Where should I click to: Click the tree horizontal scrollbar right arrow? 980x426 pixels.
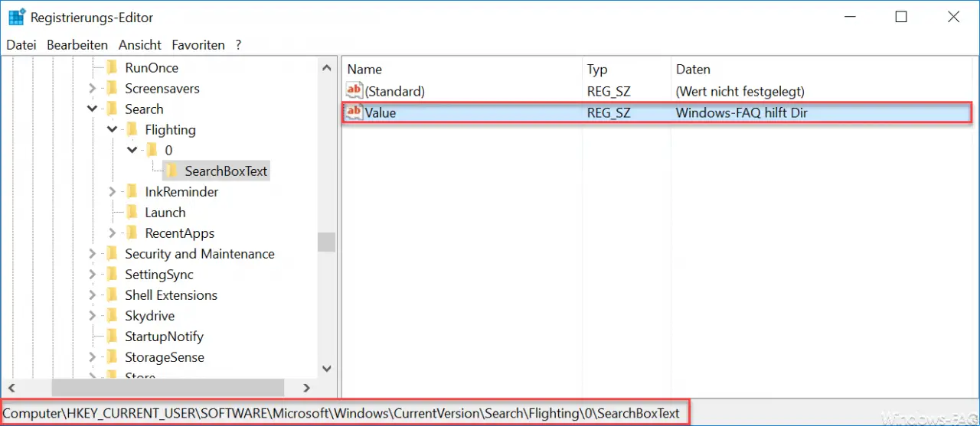click(x=306, y=388)
